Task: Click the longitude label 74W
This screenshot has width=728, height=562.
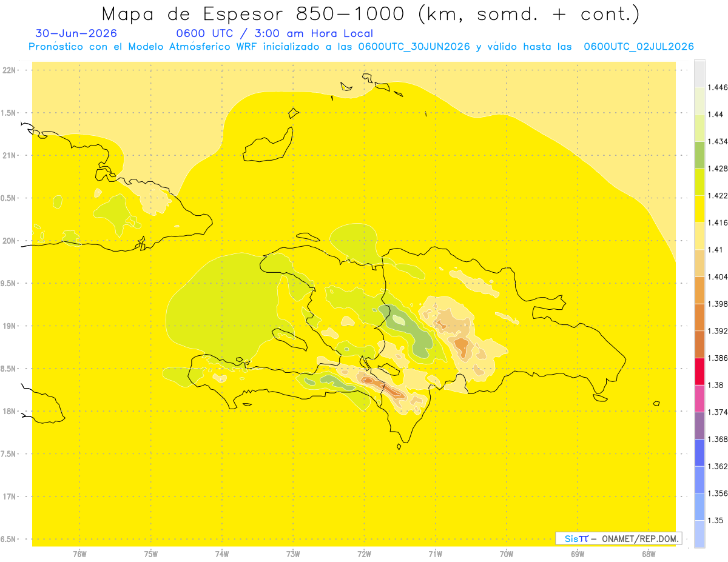Action: pyautogui.click(x=222, y=554)
